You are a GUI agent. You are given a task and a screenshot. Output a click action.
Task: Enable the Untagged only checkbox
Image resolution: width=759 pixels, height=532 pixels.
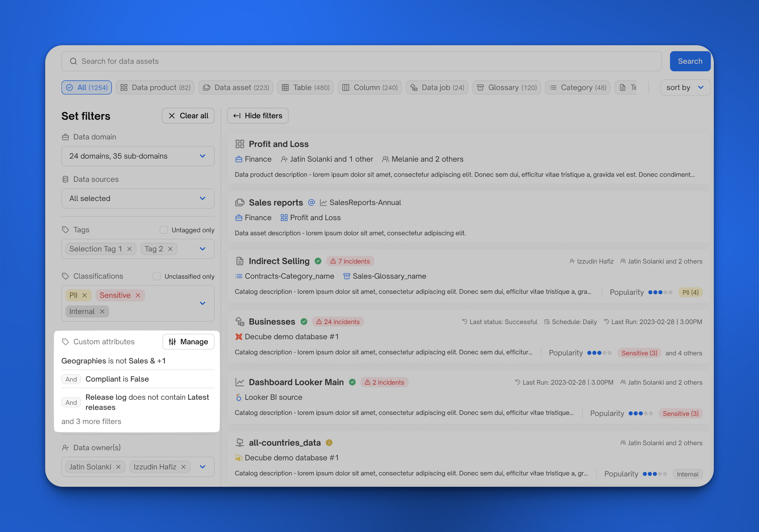pyautogui.click(x=164, y=230)
